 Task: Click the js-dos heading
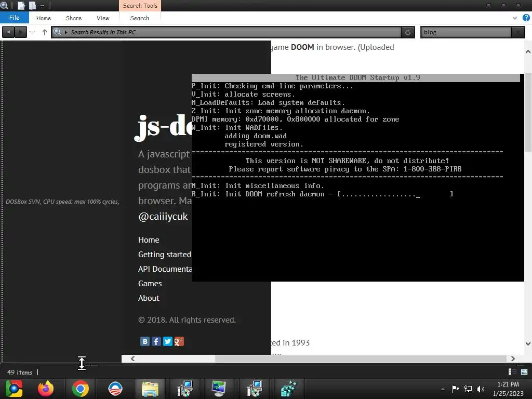(x=163, y=127)
